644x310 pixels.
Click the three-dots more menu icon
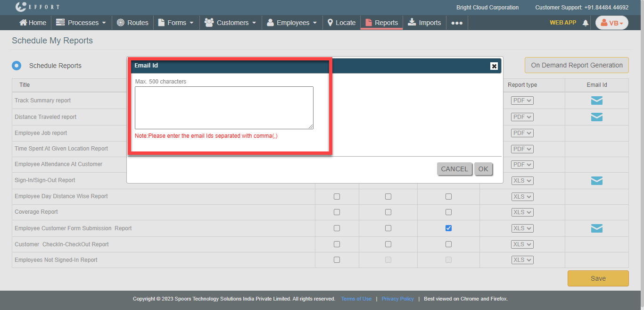click(456, 23)
